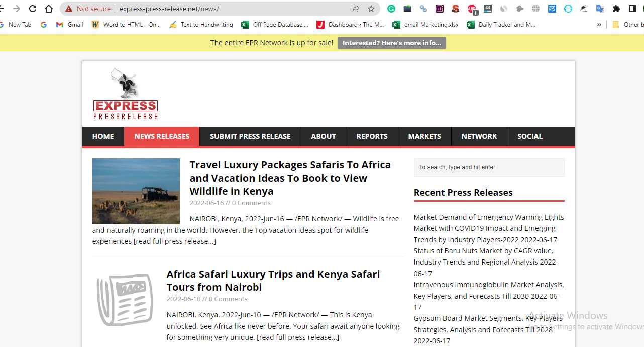
Task: Open the Not secure site warning
Action: pos(88,9)
